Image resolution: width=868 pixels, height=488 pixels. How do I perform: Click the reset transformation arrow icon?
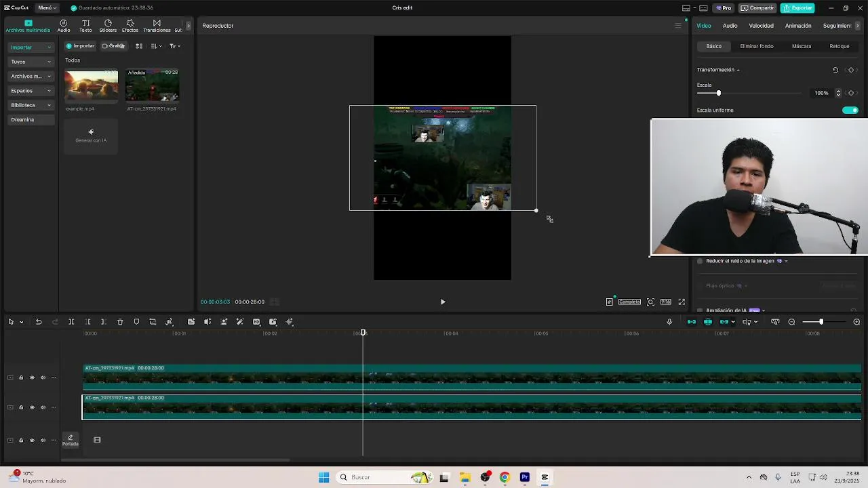(835, 70)
